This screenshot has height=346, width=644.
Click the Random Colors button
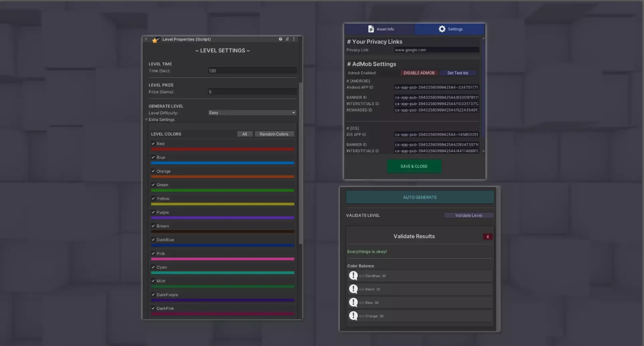[274, 134]
